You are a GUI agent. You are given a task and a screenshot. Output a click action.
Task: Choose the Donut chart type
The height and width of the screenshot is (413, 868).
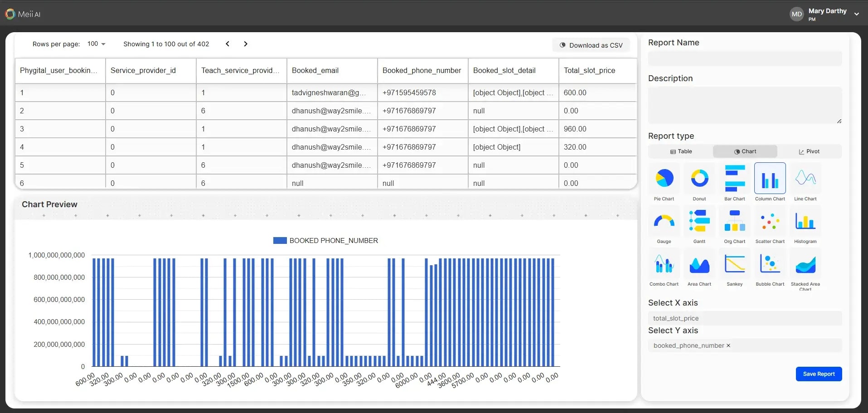coord(699,178)
